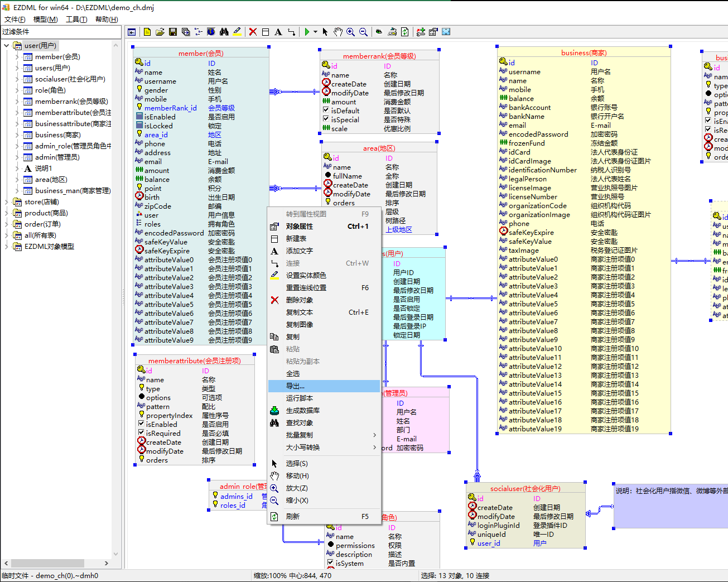Expand the all(所有表) tree node
Viewport: 728px width, 582px height.
tap(7, 235)
